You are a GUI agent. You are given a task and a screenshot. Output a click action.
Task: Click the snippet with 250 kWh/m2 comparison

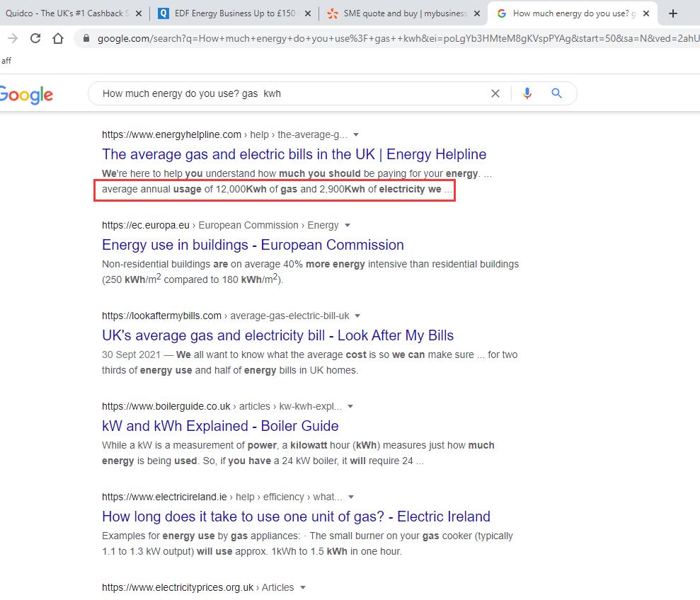(x=310, y=272)
